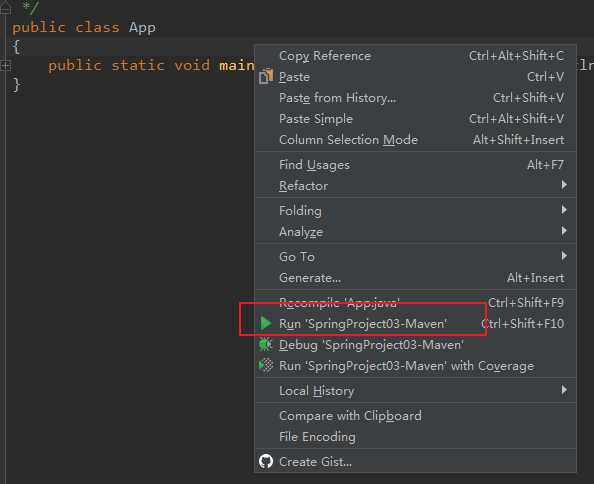Enable Column Selection Mode
This screenshot has width=594, height=484.
[416, 140]
